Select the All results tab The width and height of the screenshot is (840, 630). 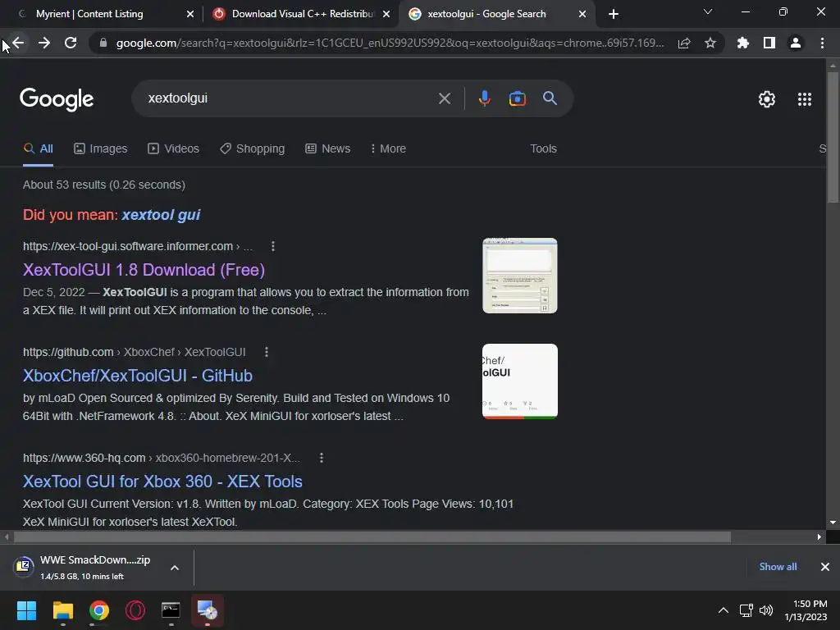point(38,149)
